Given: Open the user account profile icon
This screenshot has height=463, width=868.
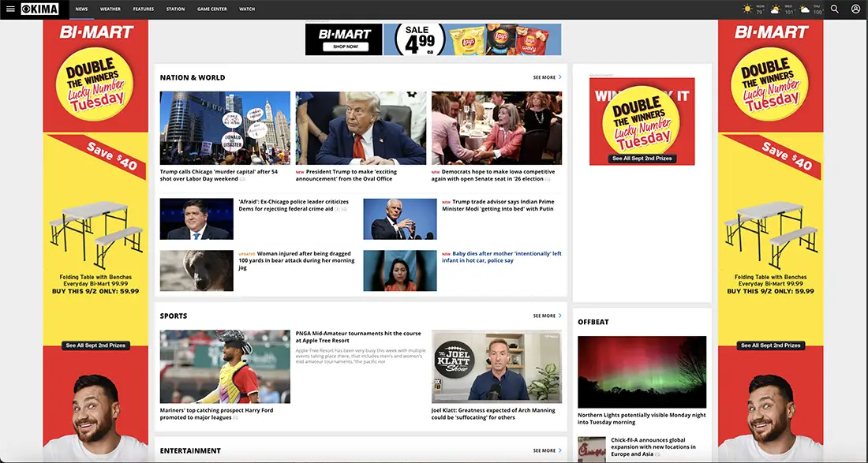Looking at the screenshot, I should 856,9.
